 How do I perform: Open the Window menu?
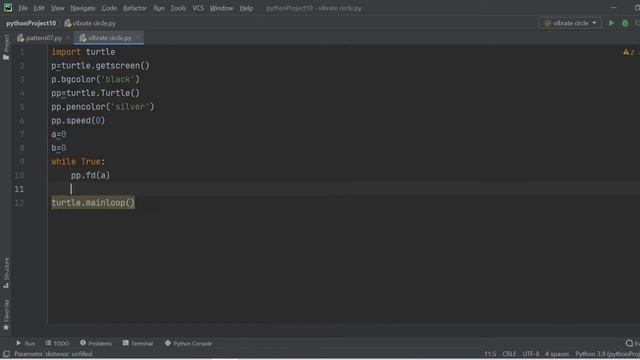[x=221, y=8]
